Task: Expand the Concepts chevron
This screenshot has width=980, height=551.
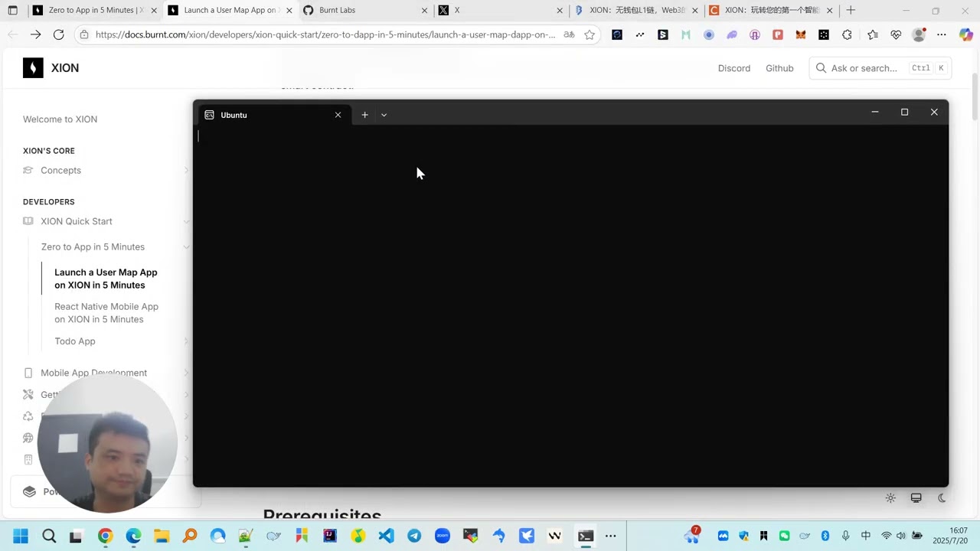Action: click(186, 171)
